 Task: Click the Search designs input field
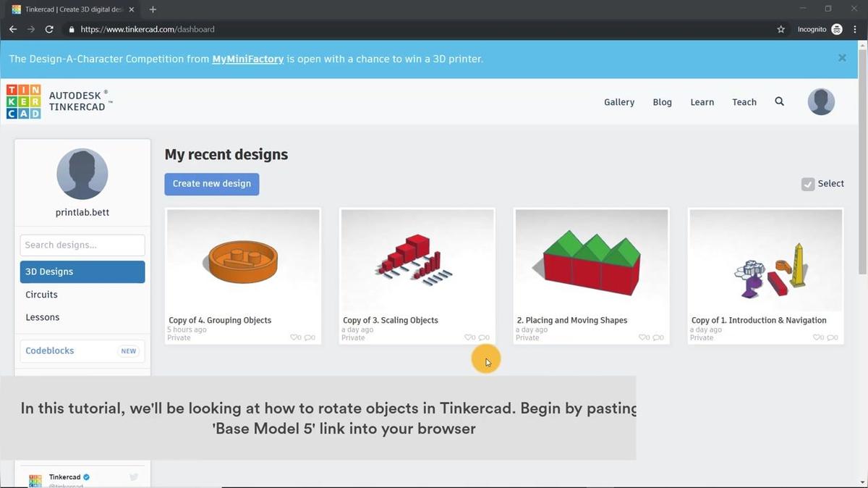pos(82,245)
